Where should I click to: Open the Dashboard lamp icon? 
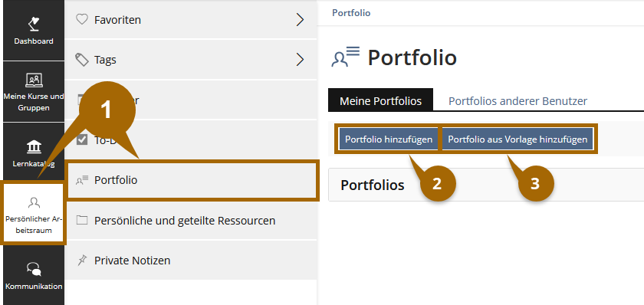click(x=34, y=24)
